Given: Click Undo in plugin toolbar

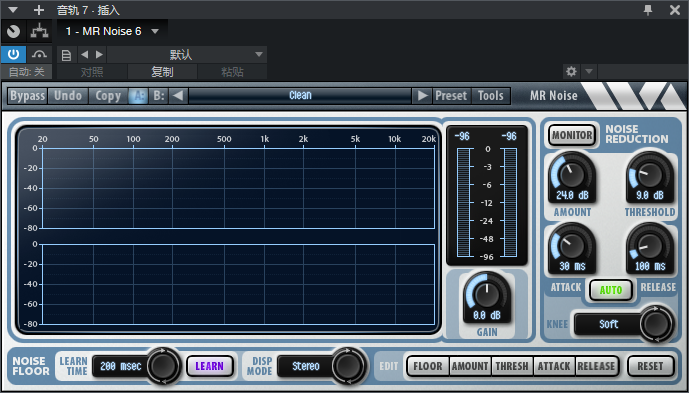Looking at the screenshot, I should (68, 96).
